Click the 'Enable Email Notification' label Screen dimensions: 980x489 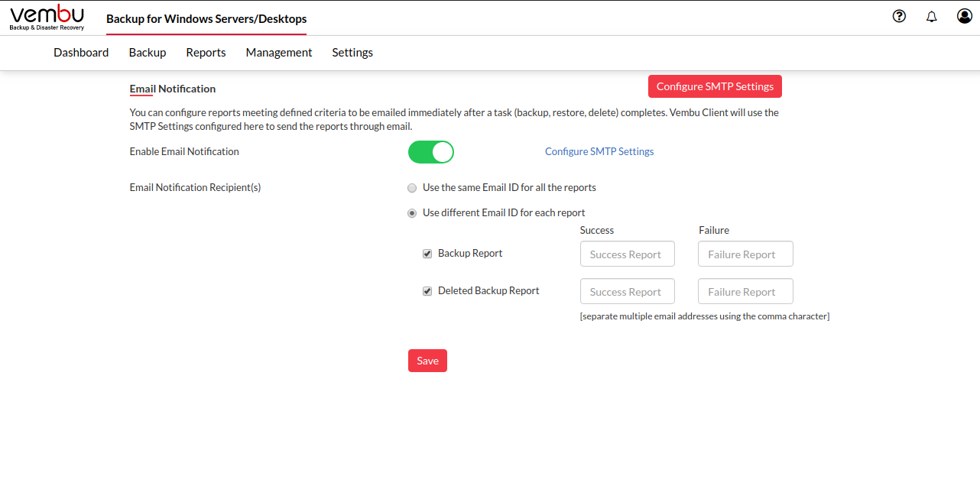tap(184, 151)
